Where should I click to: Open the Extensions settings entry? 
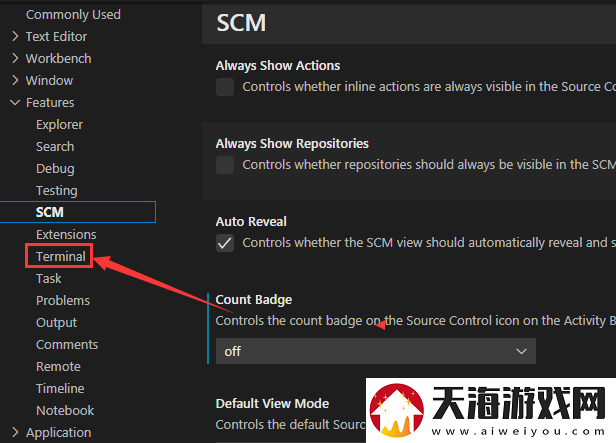tap(66, 234)
